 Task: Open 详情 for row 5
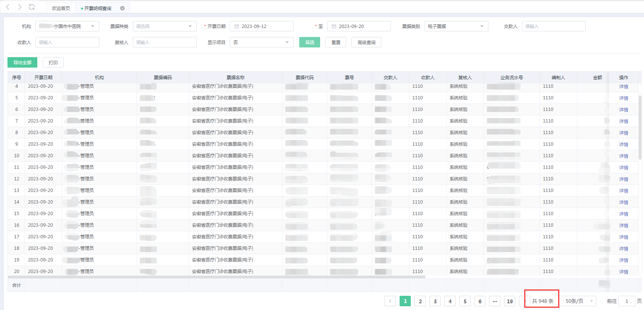(x=623, y=98)
